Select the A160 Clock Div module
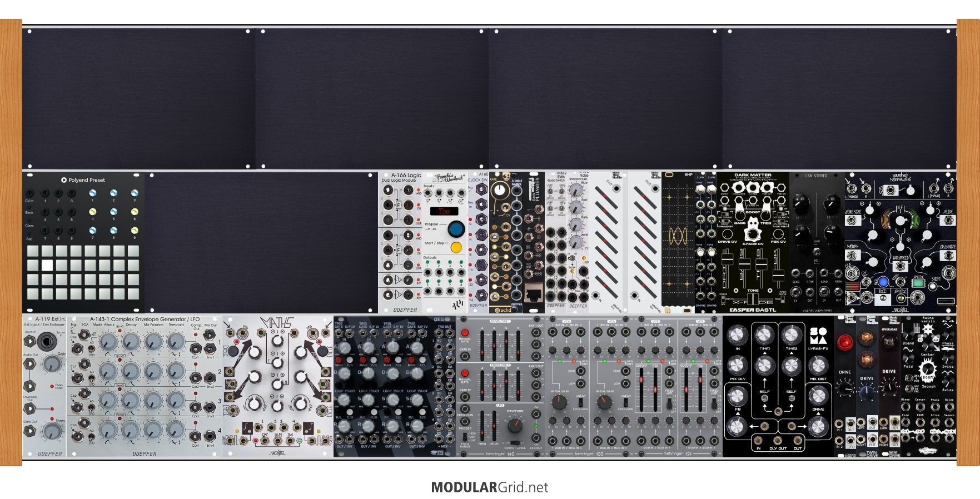Viewport: 980px width, 499px height. 478,242
